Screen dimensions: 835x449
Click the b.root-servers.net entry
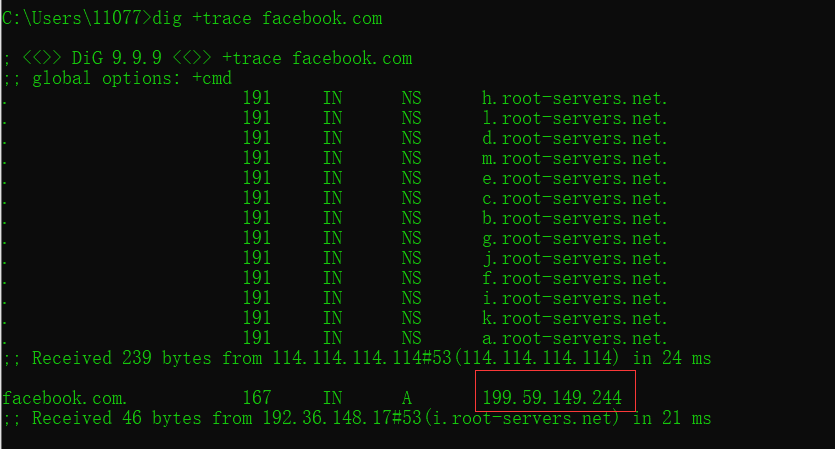(x=574, y=218)
